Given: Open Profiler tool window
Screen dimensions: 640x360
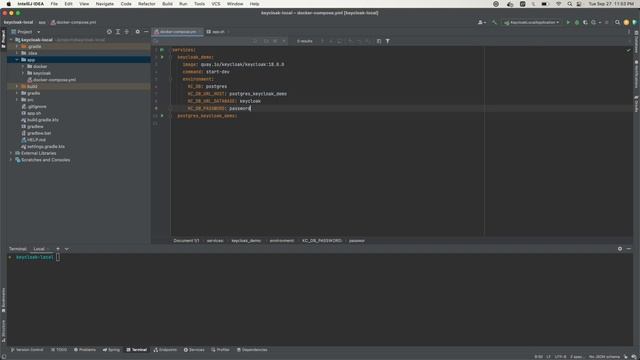Looking at the screenshot, I should [x=221, y=350].
